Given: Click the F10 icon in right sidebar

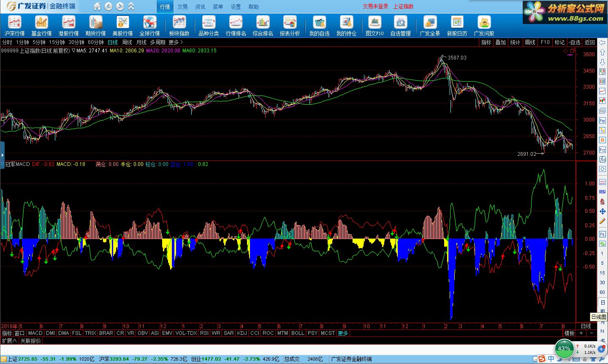Looking at the screenshot, I should (x=602, y=120).
